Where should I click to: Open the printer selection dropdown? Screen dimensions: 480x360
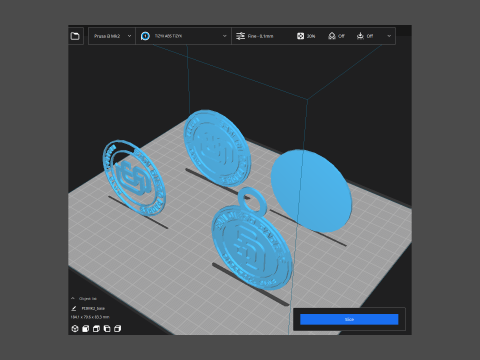(x=112, y=36)
